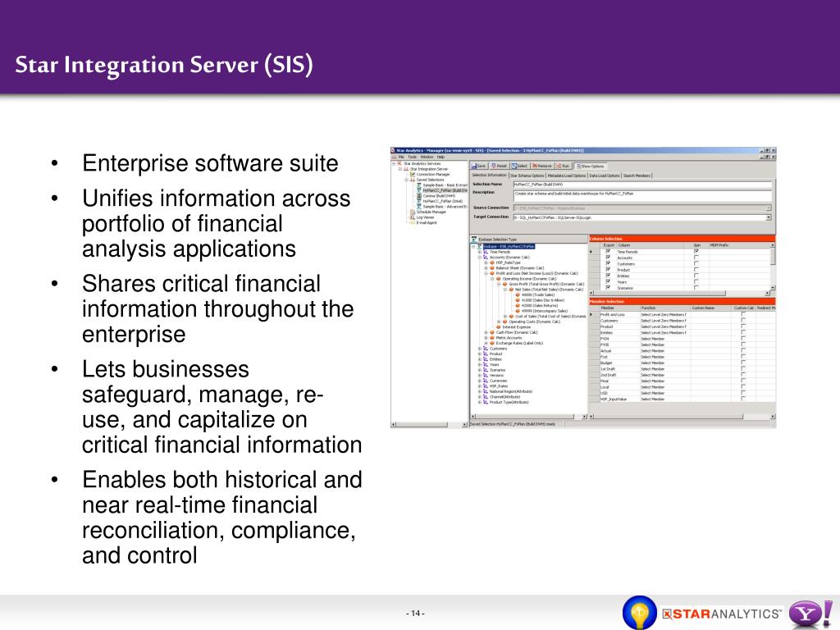
Task: Click the Selection Name input field
Action: 642,185
